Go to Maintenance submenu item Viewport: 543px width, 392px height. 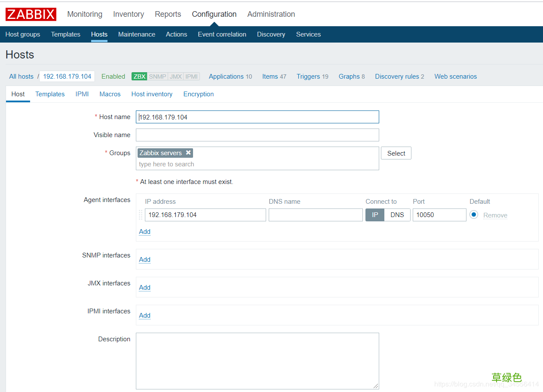pos(137,34)
